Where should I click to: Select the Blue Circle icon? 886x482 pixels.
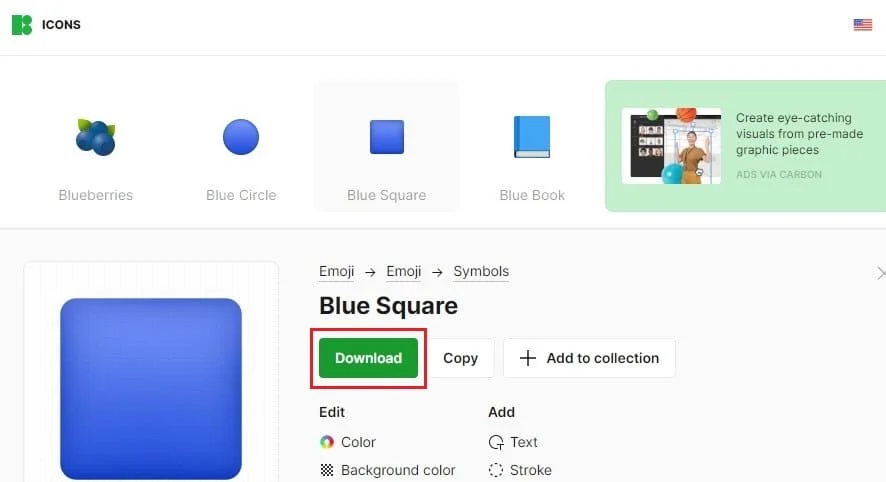pos(241,137)
